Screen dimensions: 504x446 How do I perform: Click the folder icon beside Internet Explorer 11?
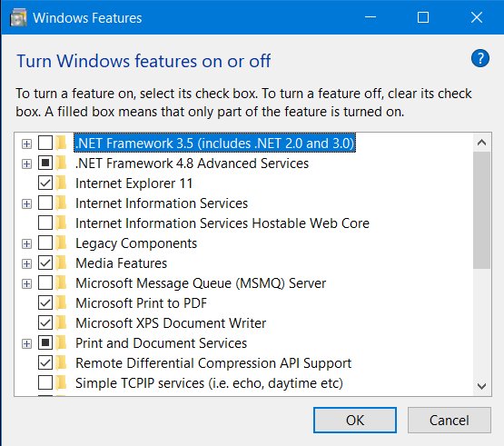(x=61, y=183)
